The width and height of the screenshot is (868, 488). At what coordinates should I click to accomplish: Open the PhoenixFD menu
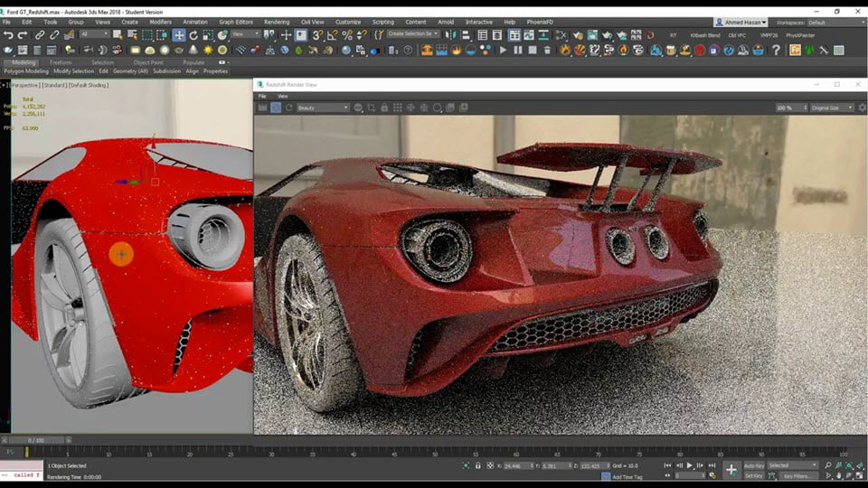(x=540, y=22)
